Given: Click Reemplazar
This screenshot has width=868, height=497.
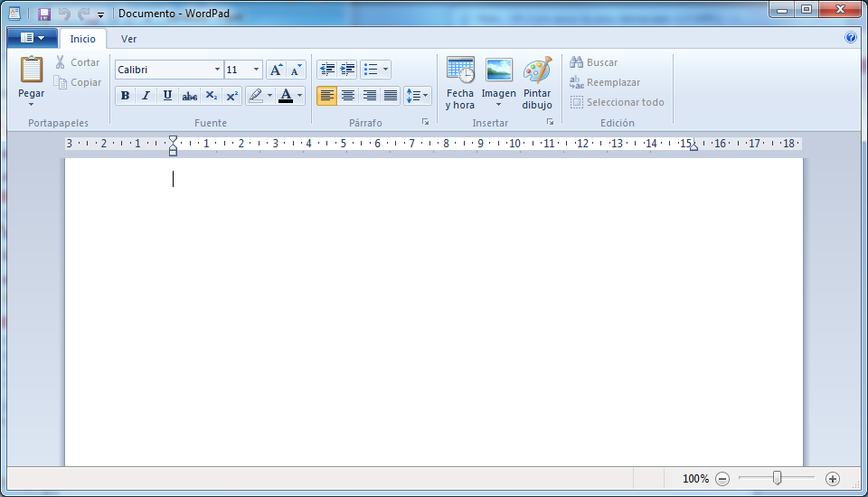Looking at the screenshot, I should click(x=605, y=82).
